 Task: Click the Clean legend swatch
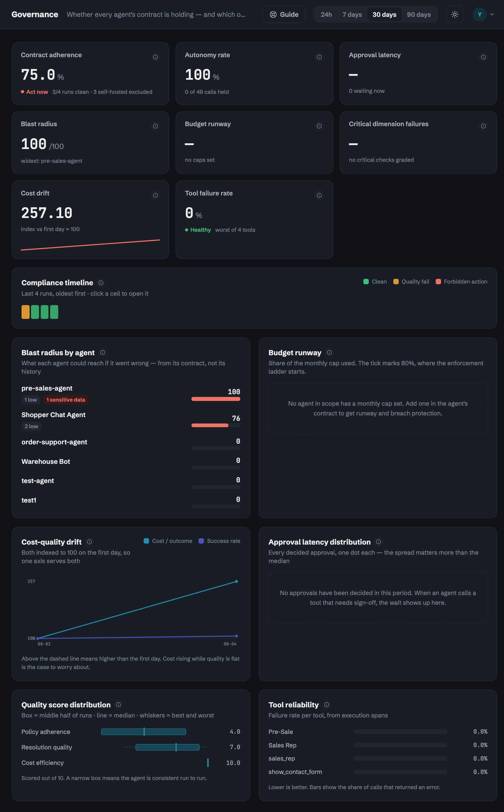[x=366, y=282]
